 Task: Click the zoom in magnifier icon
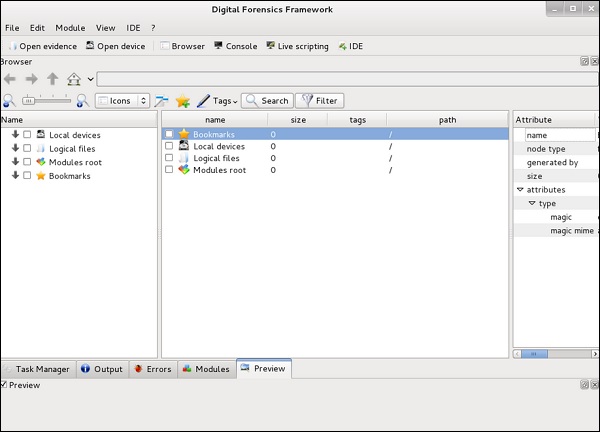click(x=83, y=101)
